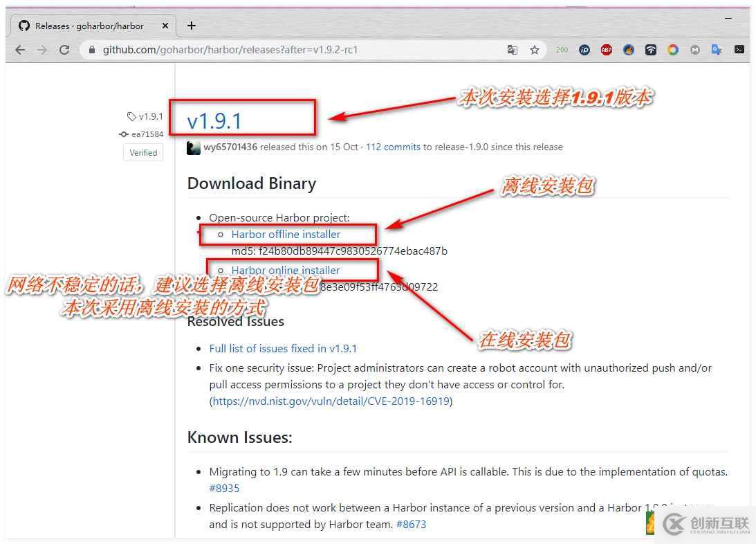
Task: Click the AdBlock Plus extension icon
Action: [x=607, y=50]
